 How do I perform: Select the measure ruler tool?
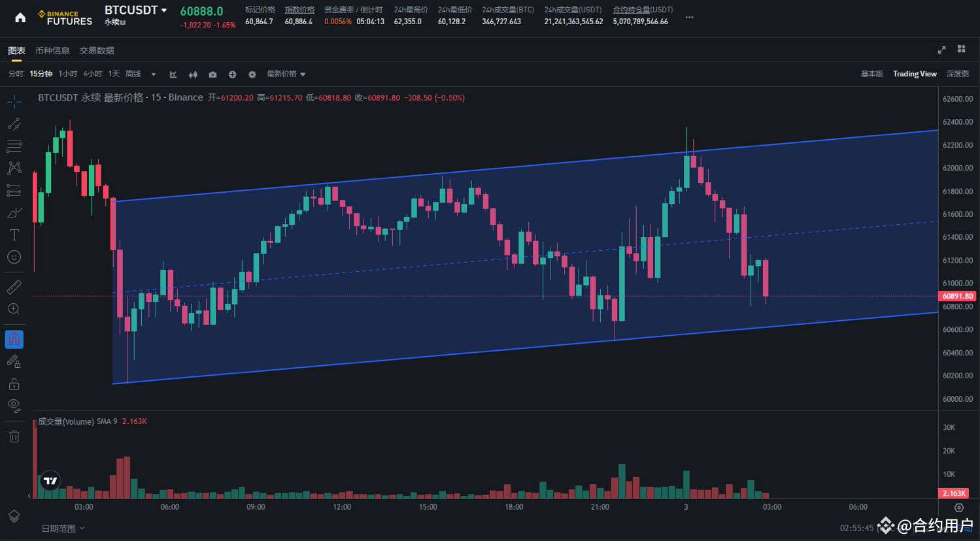(14, 286)
